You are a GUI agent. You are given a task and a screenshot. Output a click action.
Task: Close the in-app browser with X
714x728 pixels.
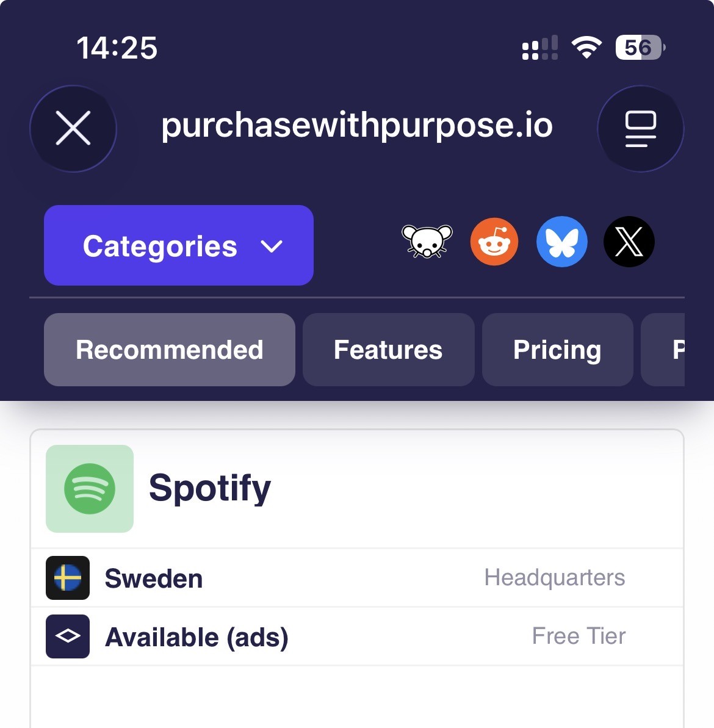[x=73, y=128]
